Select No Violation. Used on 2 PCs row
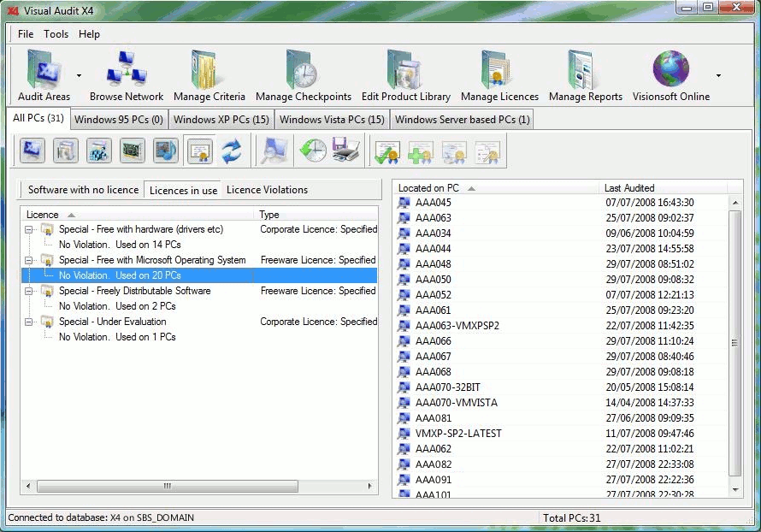Screen dimensions: 761x532 [117, 306]
